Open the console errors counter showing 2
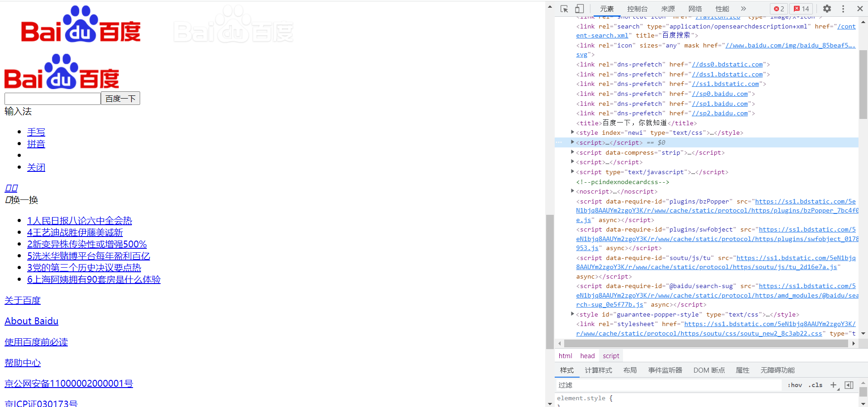The height and width of the screenshot is (407, 868). click(779, 9)
